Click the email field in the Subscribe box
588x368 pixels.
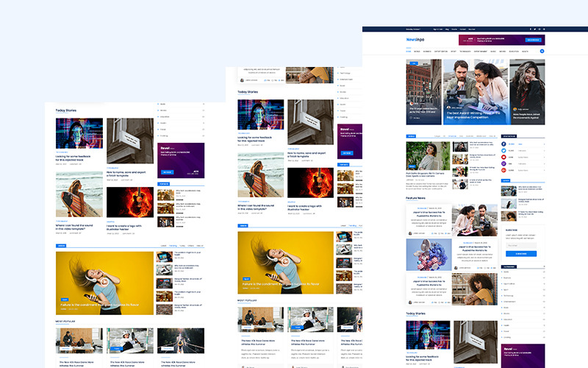(x=521, y=246)
